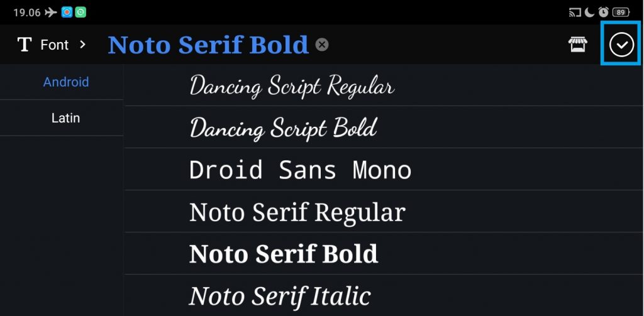Pick Noto Serif Regular from the list
The height and width of the screenshot is (316, 644).
coord(297,212)
